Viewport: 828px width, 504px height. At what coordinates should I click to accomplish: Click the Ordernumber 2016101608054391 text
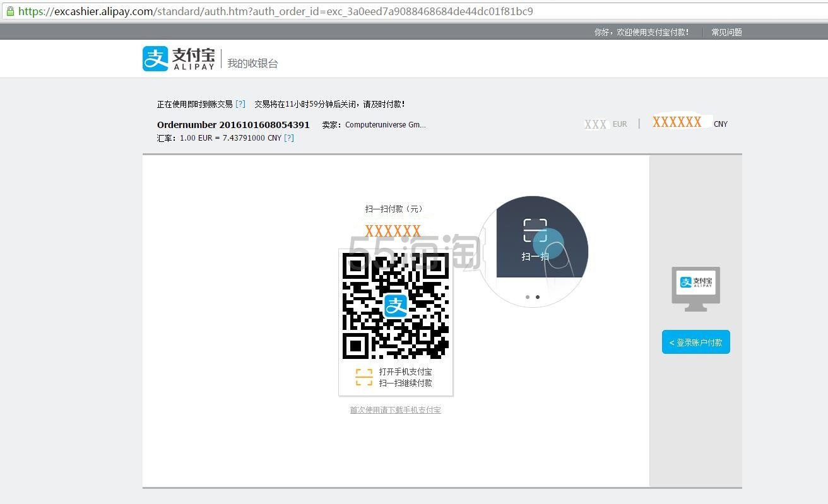tap(234, 125)
